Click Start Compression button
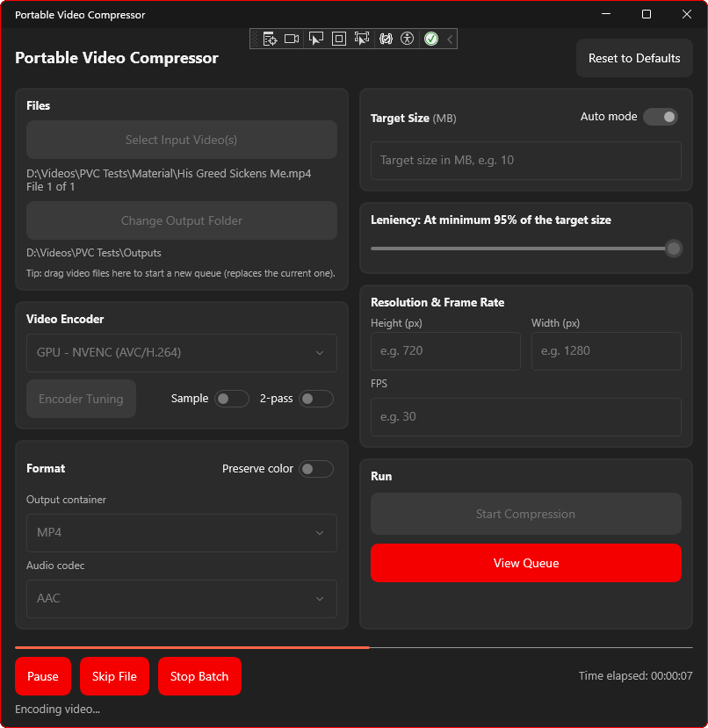This screenshot has width=708, height=728. 526,514
